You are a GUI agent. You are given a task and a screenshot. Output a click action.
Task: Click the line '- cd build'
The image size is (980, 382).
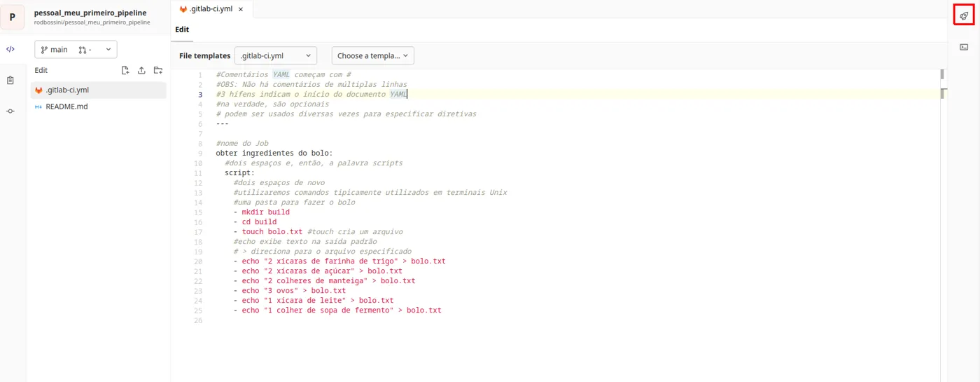point(255,221)
